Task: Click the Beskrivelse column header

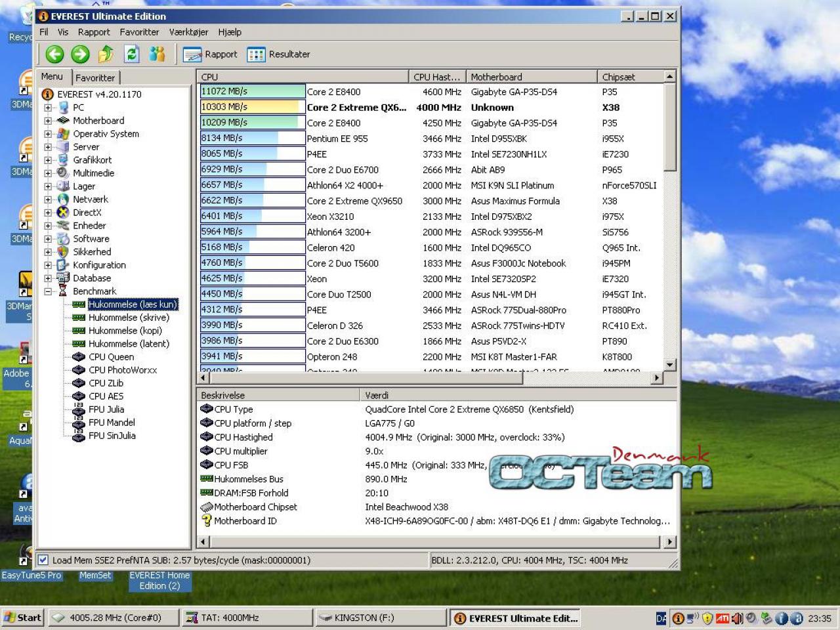Action: coord(278,396)
